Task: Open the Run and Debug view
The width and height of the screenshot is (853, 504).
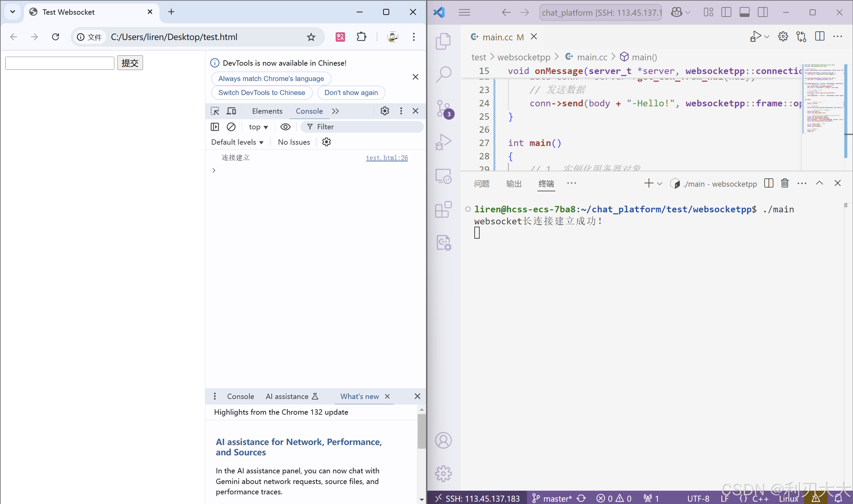Action: point(443,142)
